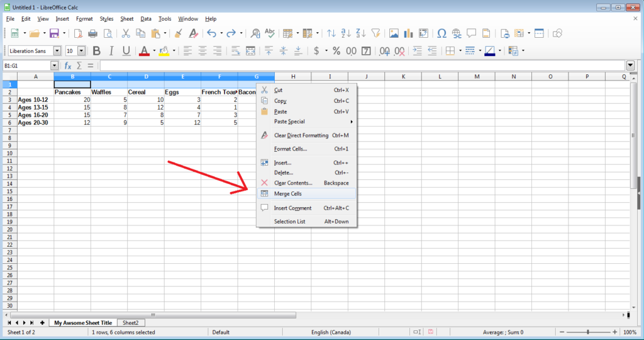Switch to the Sheet2 tab
The height and width of the screenshot is (340, 644).
[130, 322]
